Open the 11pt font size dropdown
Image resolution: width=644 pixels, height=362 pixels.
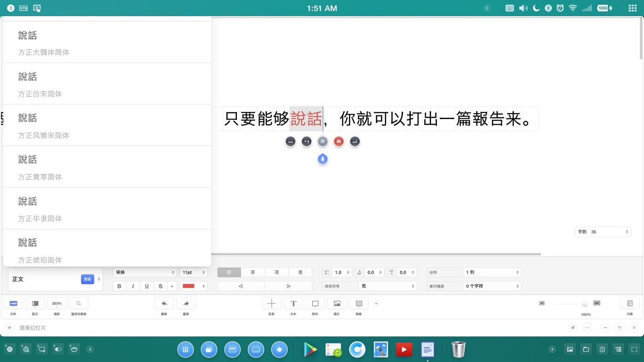pyautogui.click(x=193, y=272)
